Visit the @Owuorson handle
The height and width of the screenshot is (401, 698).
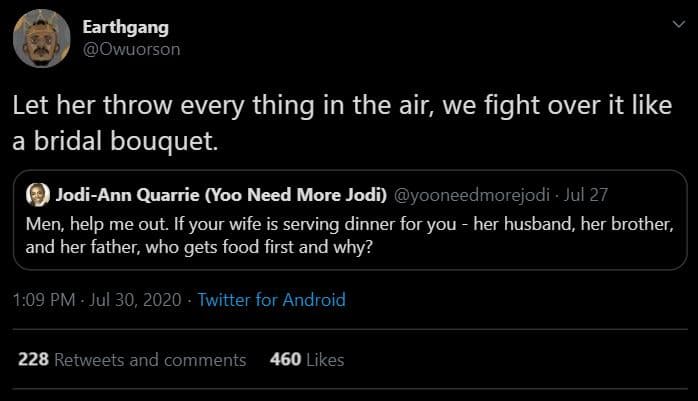(132, 49)
